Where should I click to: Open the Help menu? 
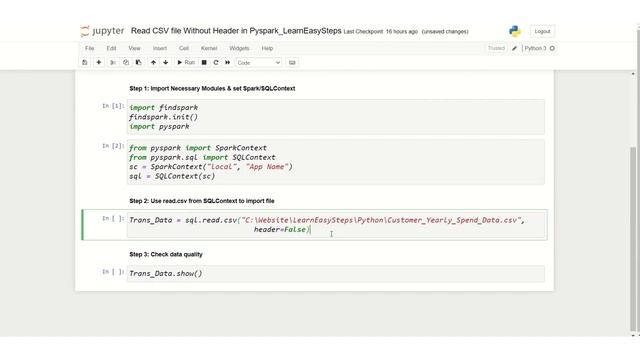tap(267, 48)
